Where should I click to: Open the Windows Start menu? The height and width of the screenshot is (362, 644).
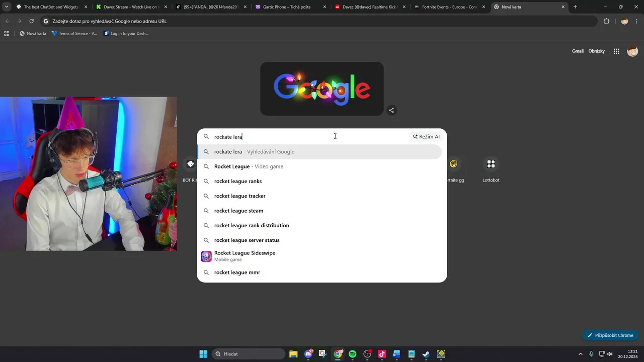203,354
